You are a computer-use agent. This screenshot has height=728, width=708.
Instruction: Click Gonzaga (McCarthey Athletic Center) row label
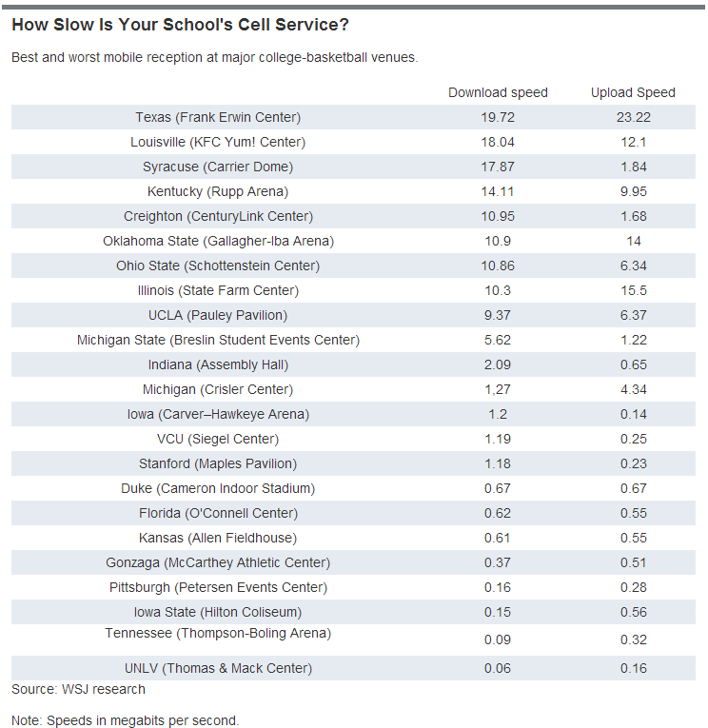click(218, 562)
